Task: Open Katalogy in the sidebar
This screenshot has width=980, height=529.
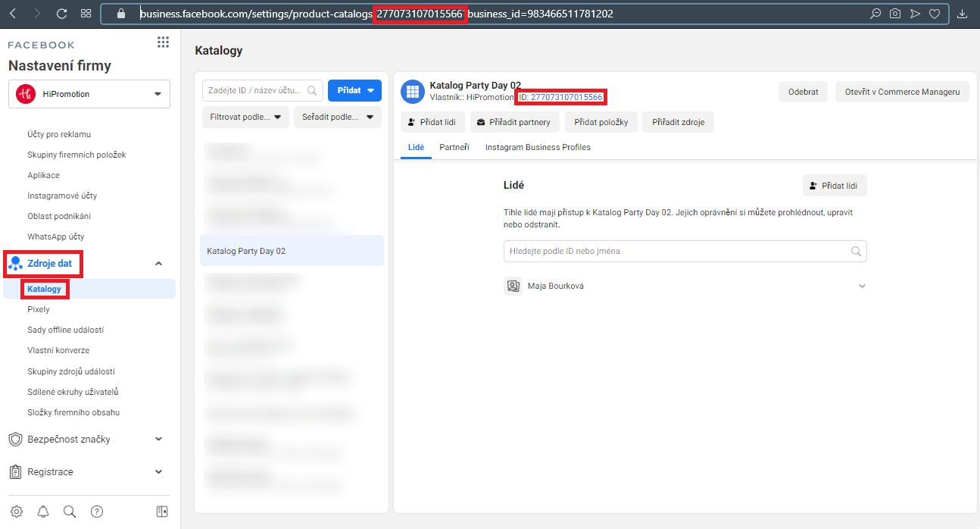Action: pos(44,289)
